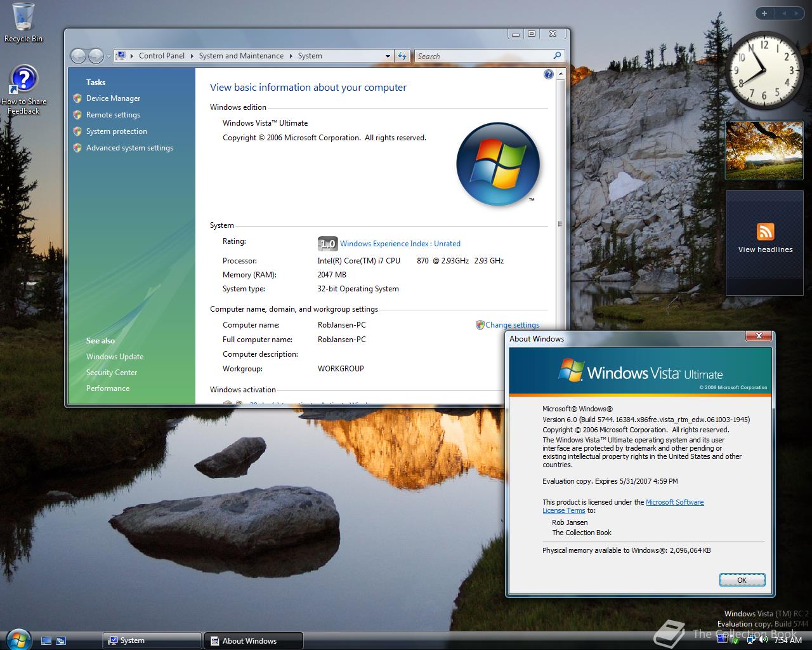
Task: Open the Help question mark icon
Action: [549, 75]
